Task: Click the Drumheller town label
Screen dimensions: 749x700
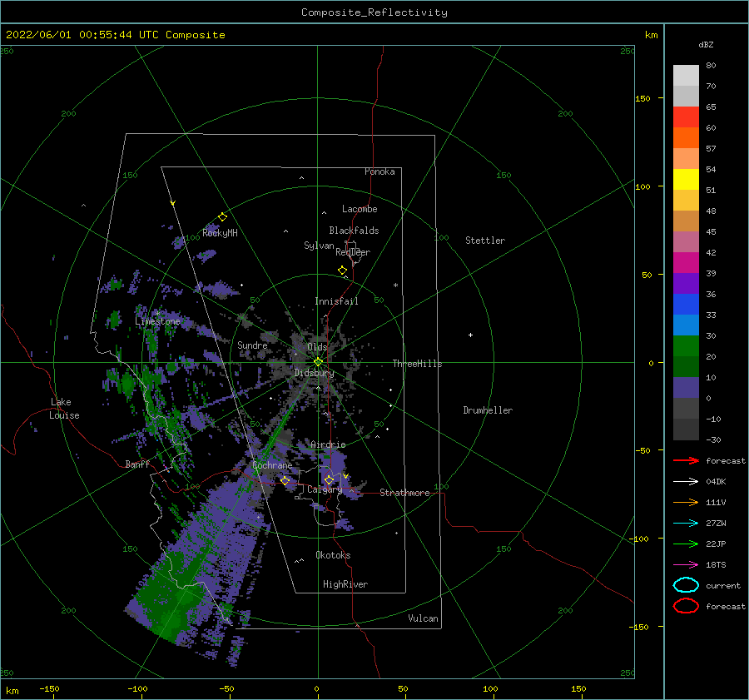Action: pos(488,410)
